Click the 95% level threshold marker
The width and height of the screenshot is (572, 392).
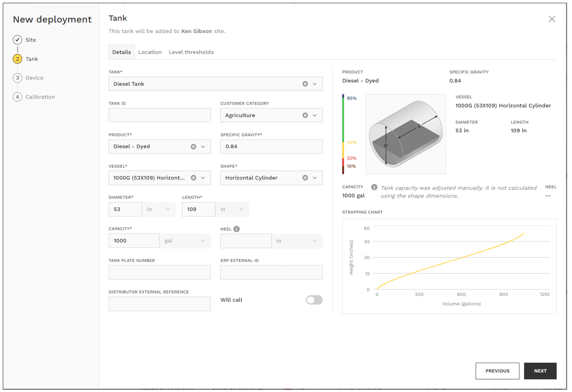click(352, 98)
